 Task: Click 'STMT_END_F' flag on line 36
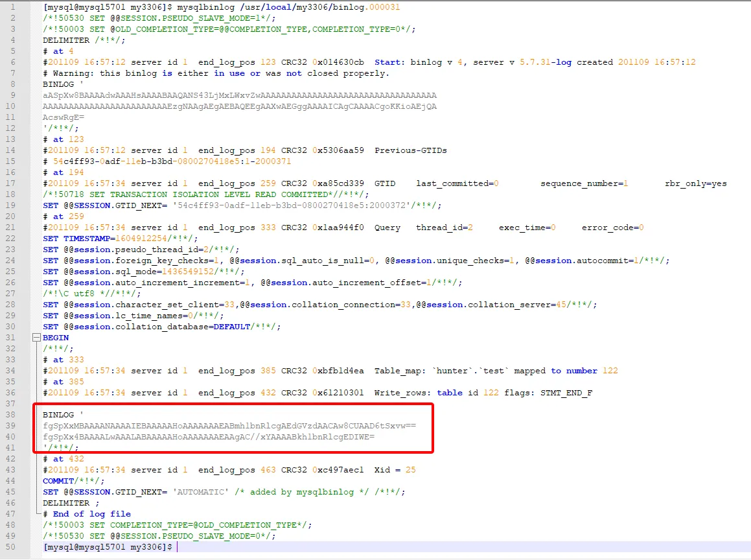point(566,393)
